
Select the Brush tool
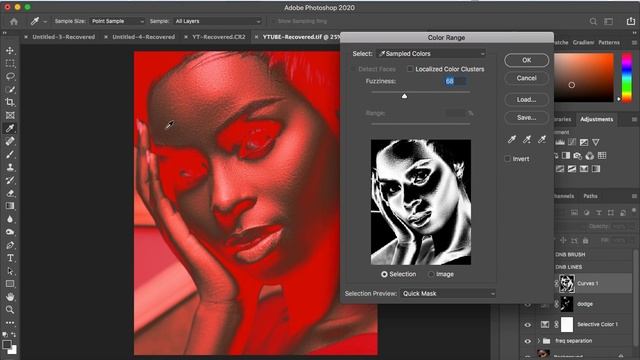pyautogui.click(x=10, y=154)
